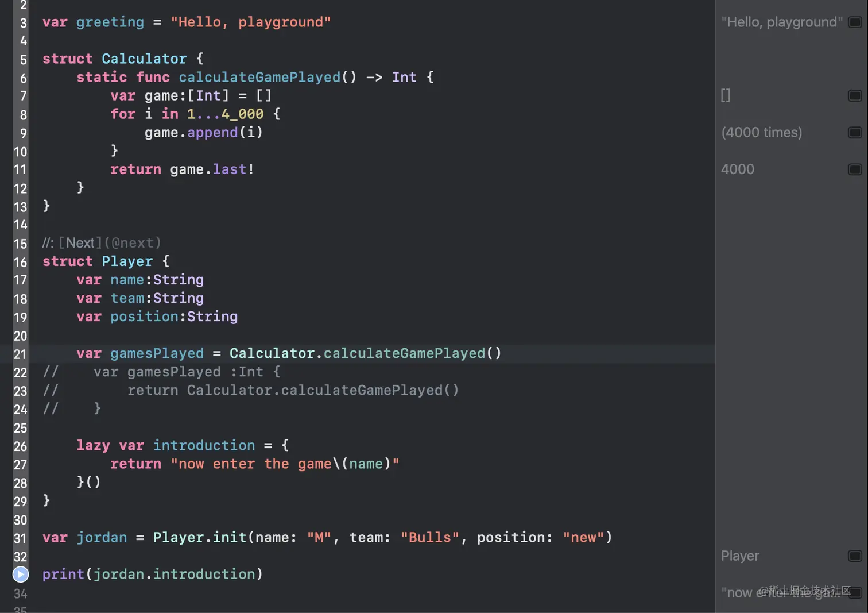This screenshot has height=613, width=868.
Task: Click the lazy keyword on line 26
Action: pyautogui.click(x=93, y=445)
